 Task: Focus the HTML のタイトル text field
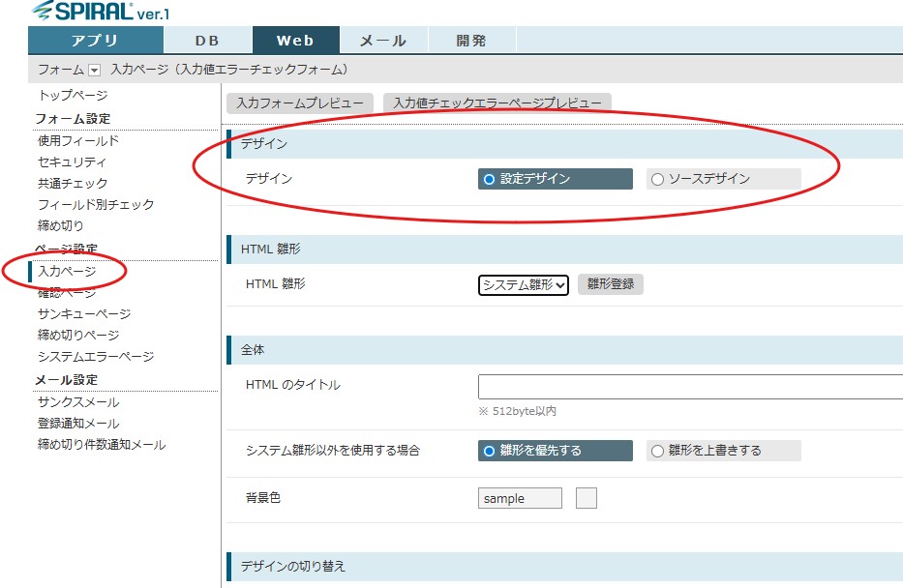click(689, 387)
